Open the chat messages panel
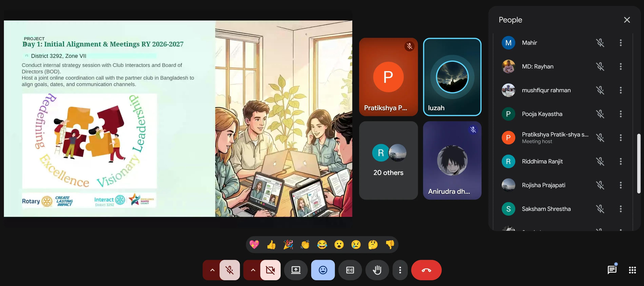The width and height of the screenshot is (644, 286). [612, 270]
